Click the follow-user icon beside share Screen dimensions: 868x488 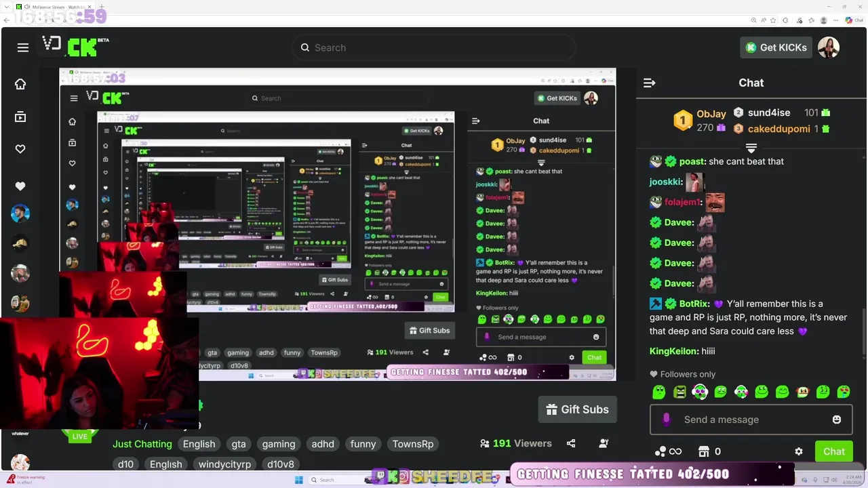coord(604,443)
